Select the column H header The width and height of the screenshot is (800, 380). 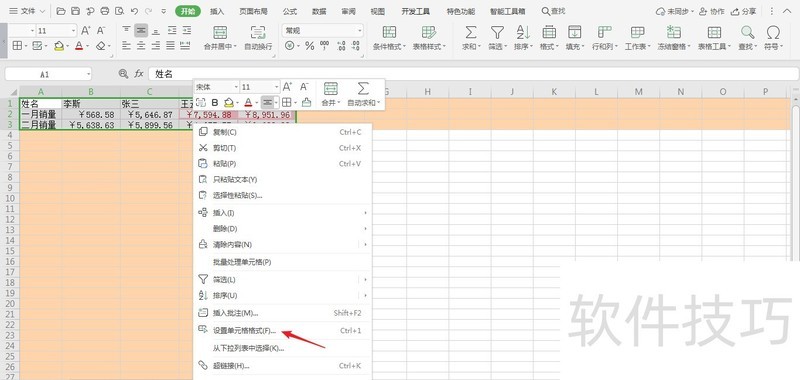tap(427, 92)
